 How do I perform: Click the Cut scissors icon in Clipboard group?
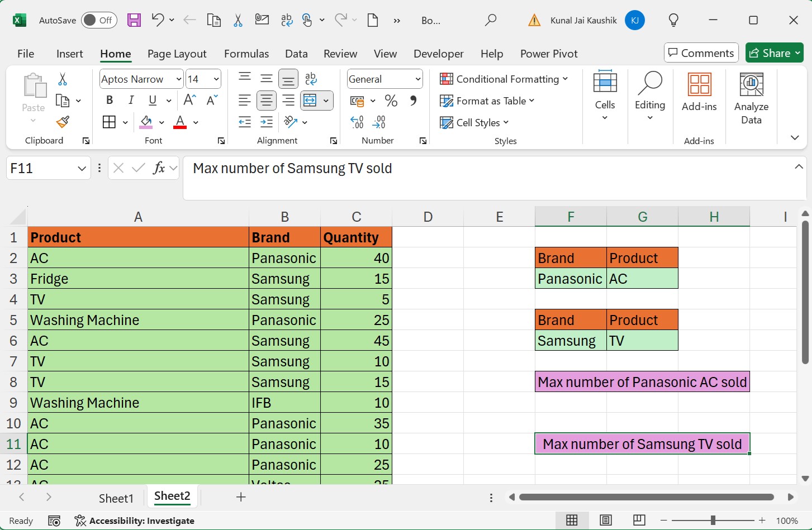63,79
